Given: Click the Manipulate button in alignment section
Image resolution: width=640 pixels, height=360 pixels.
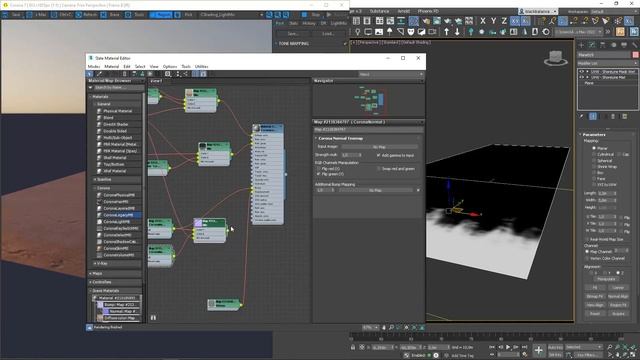Looking at the screenshot, I should [x=606, y=279].
